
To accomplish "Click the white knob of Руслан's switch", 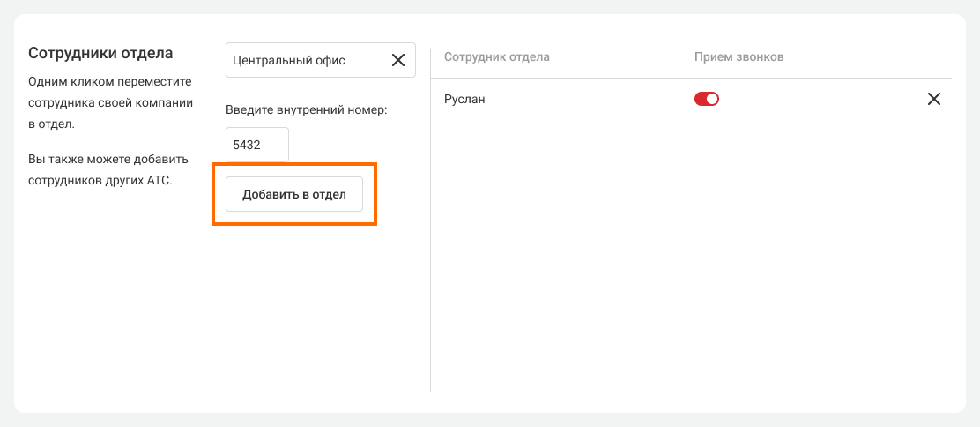I will (712, 99).
